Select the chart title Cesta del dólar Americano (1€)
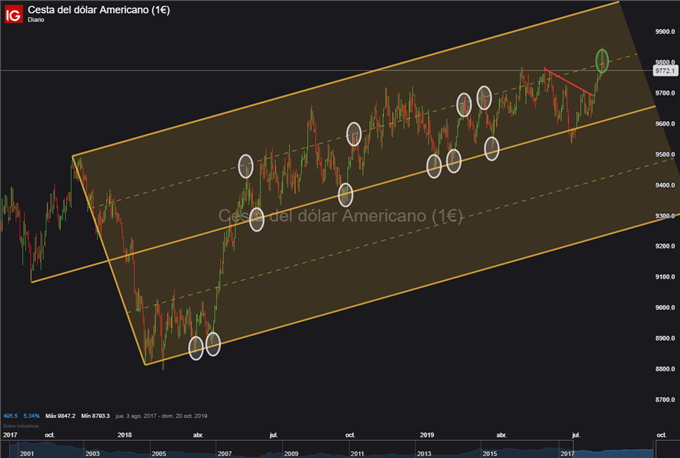 [x=99, y=10]
